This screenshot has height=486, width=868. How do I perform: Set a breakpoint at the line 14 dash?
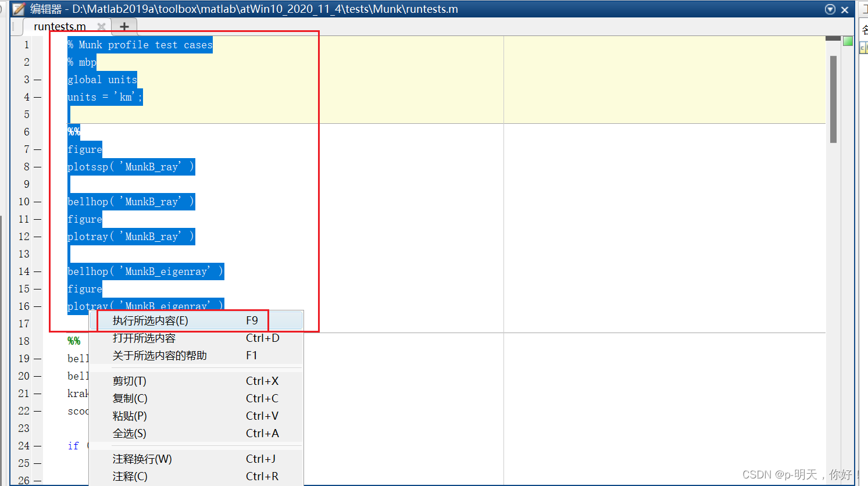tap(37, 271)
